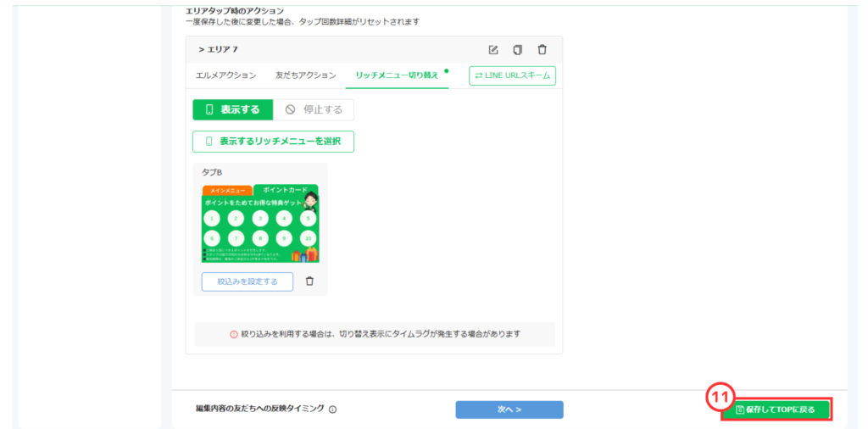Image resolution: width=868 pixels, height=429 pixels.
Task: Switch to エルメアクション tab
Action: point(226,75)
